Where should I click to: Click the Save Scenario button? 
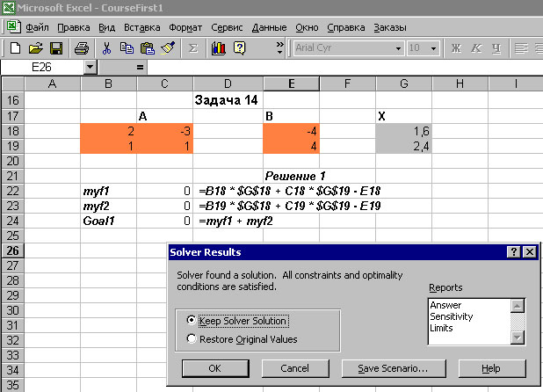[386, 367]
